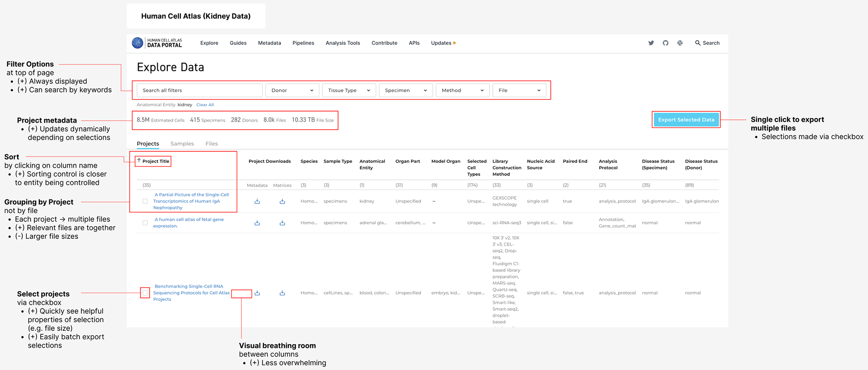868x370 pixels.
Task: Switch to the Projects tab
Action: click(148, 144)
